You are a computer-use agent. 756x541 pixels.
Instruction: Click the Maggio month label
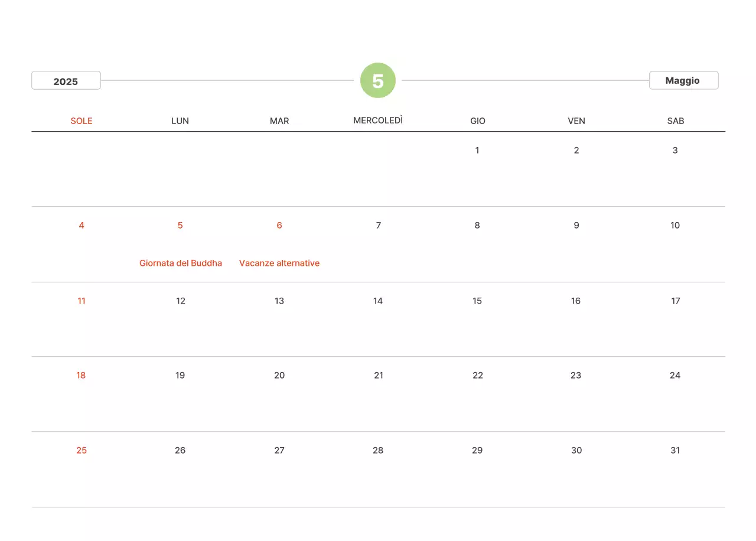[x=683, y=80]
